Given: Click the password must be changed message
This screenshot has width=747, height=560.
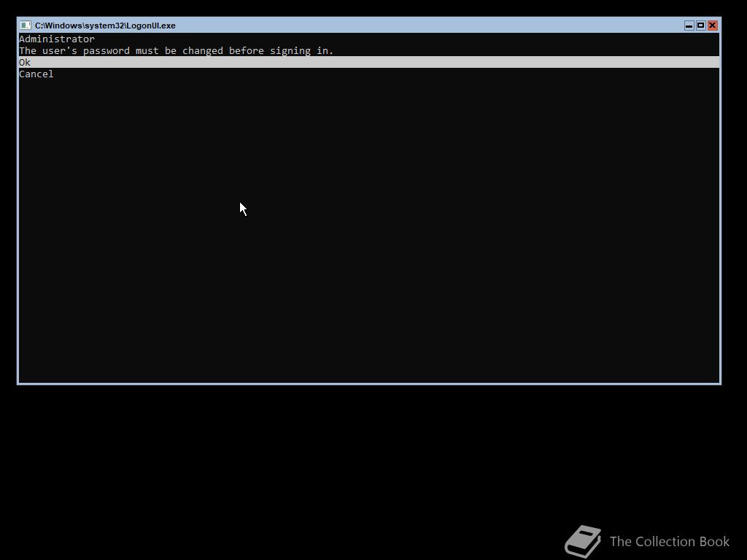Looking at the screenshot, I should [x=177, y=50].
